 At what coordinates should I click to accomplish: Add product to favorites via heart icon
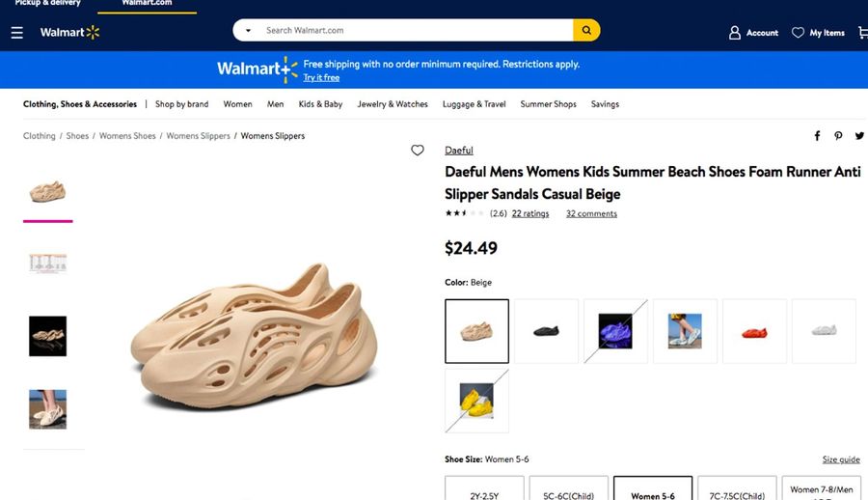418,151
